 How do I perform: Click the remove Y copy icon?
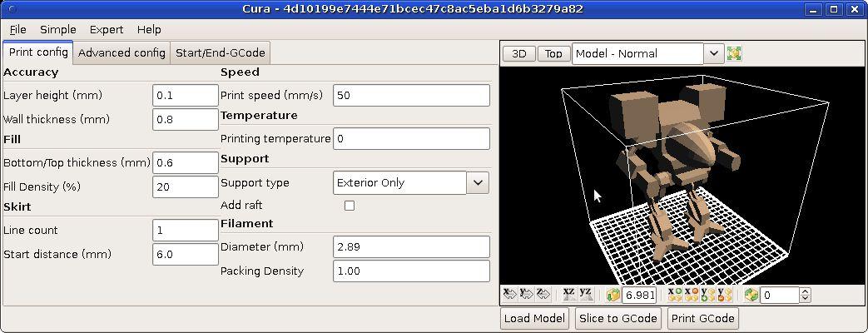724,294
